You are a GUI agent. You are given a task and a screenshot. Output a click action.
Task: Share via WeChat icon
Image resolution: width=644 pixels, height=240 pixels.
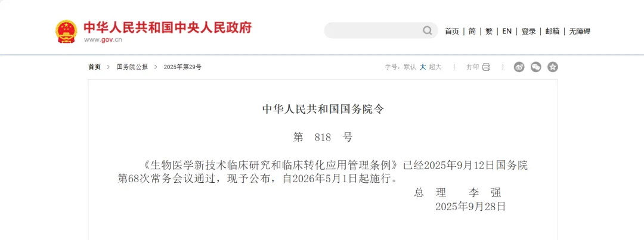click(536, 67)
